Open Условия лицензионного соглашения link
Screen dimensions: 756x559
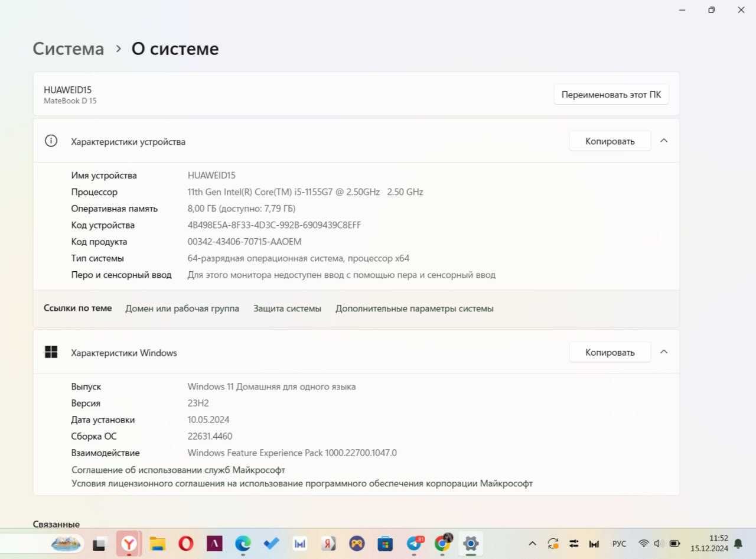coord(302,483)
